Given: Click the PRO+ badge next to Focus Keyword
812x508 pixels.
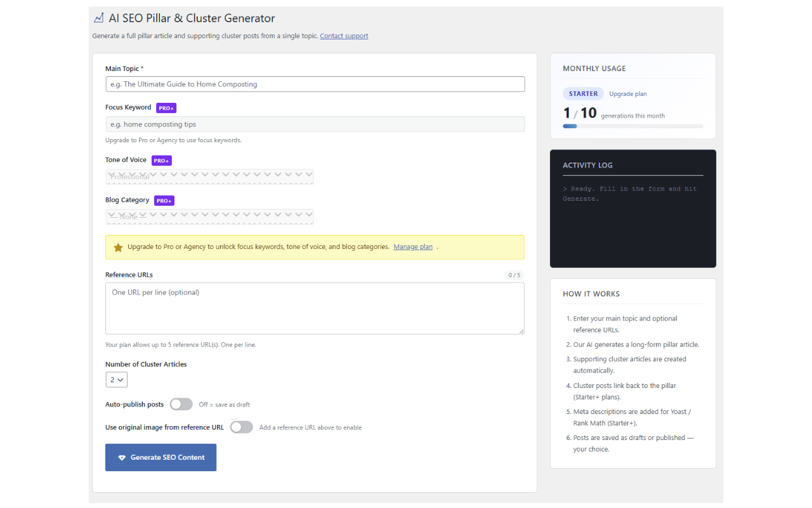Looking at the screenshot, I should click(166, 107).
